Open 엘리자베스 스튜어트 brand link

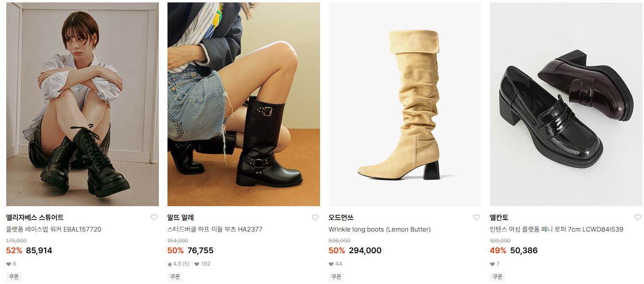click(x=35, y=218)
